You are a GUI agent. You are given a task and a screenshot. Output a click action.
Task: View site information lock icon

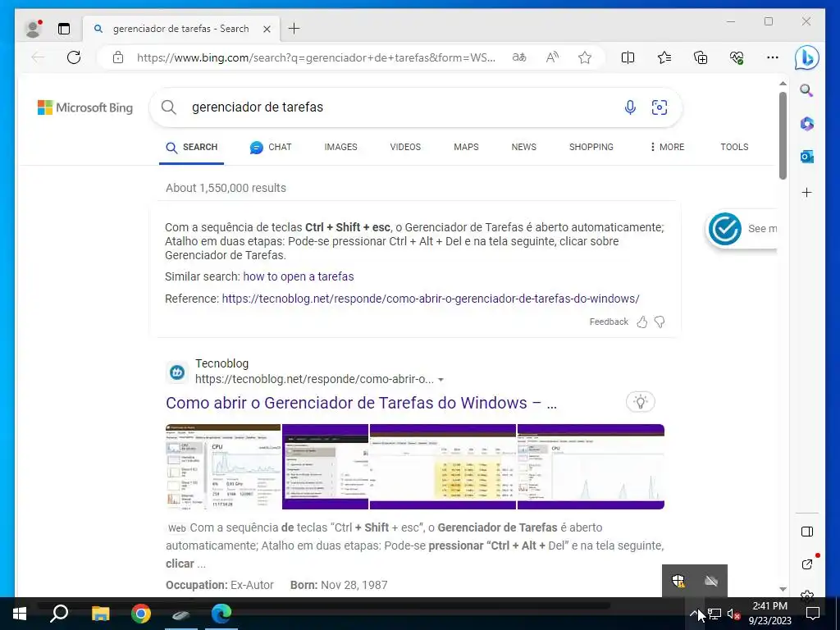(118, 57)
